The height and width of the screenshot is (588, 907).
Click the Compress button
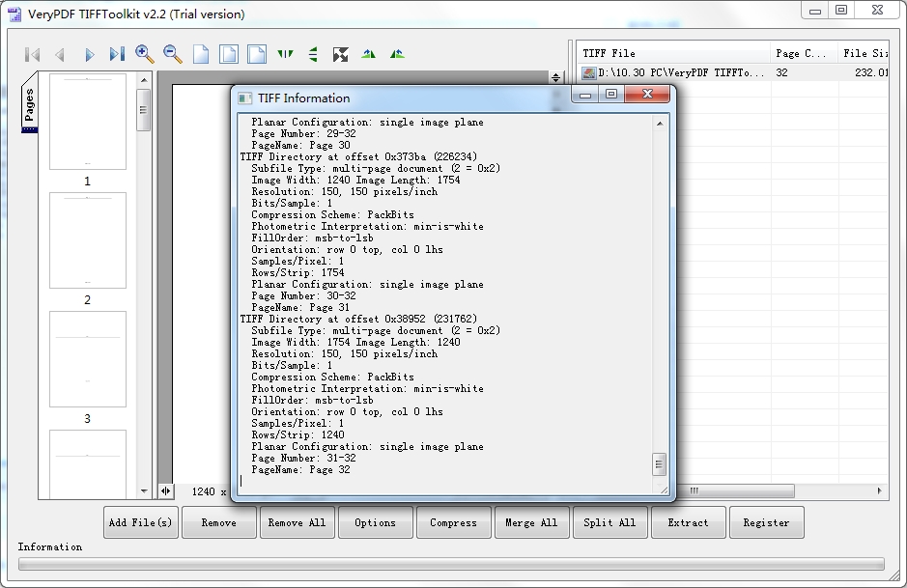(x=454, y=522)
